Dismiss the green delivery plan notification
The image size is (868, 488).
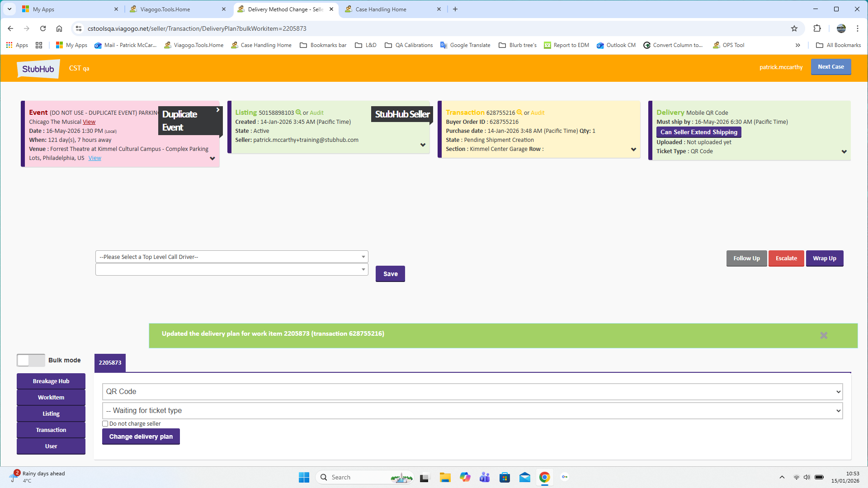pyautogui.click(x=824, y=335)
